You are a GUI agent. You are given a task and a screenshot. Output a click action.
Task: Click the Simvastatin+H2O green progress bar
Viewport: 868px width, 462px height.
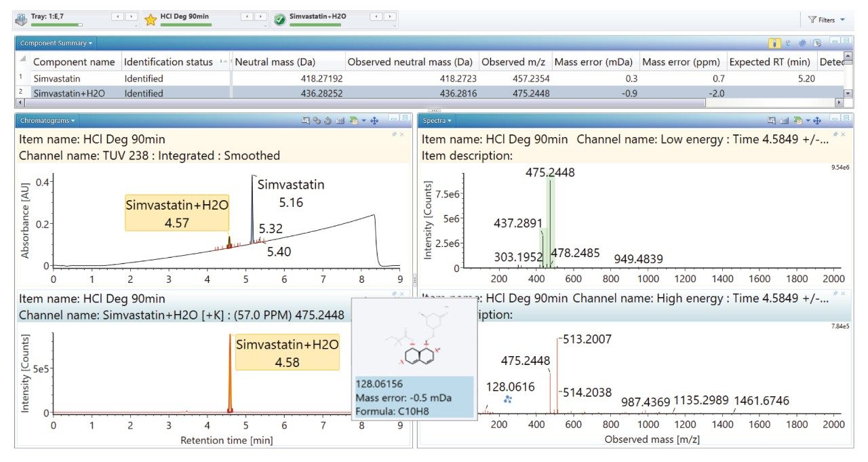[315, 24]
